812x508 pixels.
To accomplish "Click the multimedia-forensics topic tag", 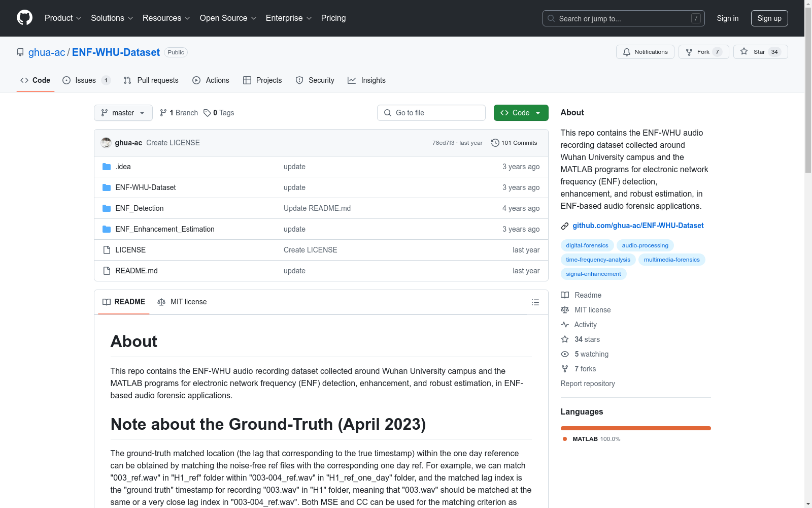I will tap(672, 260).
